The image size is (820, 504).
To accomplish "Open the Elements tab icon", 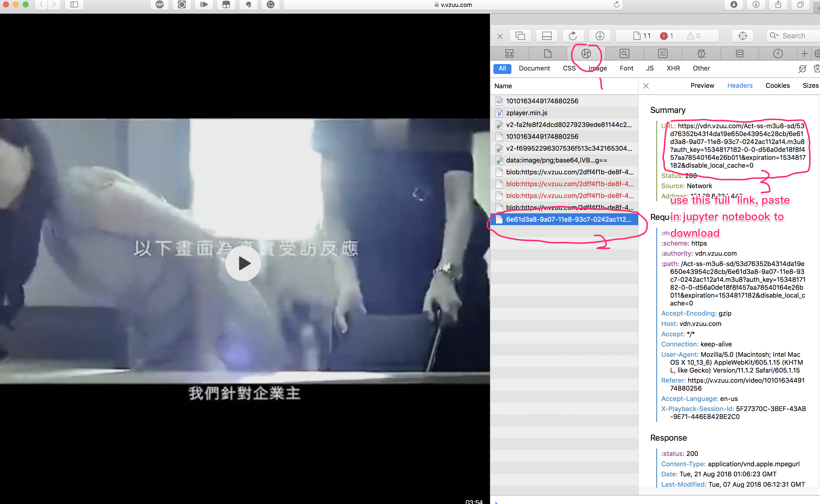I will click(x=509, y=53).
